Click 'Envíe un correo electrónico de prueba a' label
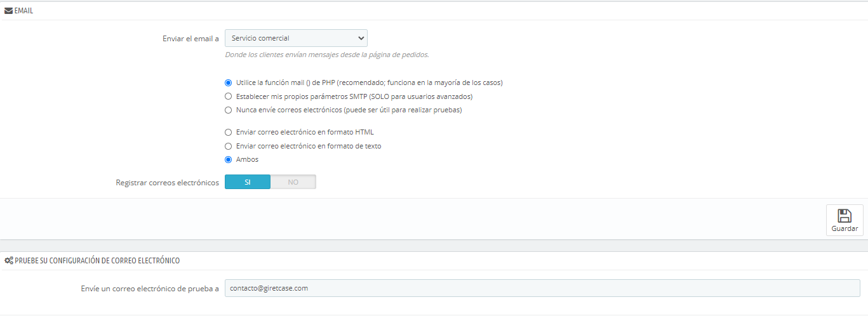Image resolution: width=868 pixels, height=316 pixels. pos(150,289)
